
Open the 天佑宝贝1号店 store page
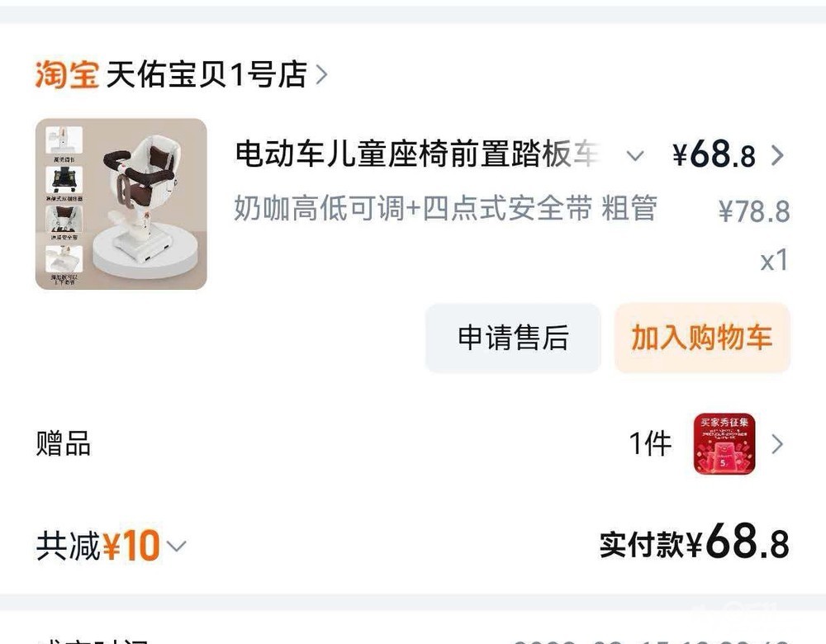206,74
